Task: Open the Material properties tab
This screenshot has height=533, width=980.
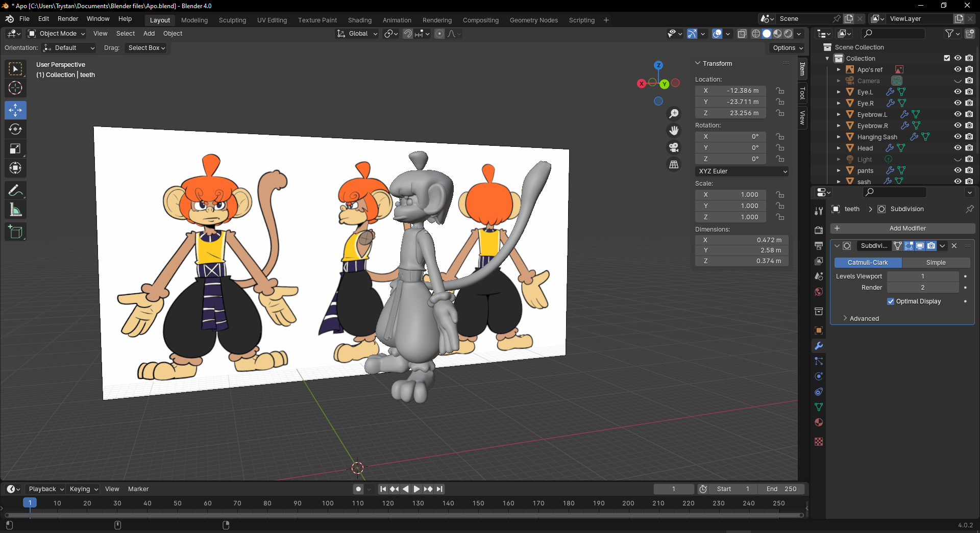Action: [x=819, y=422]
